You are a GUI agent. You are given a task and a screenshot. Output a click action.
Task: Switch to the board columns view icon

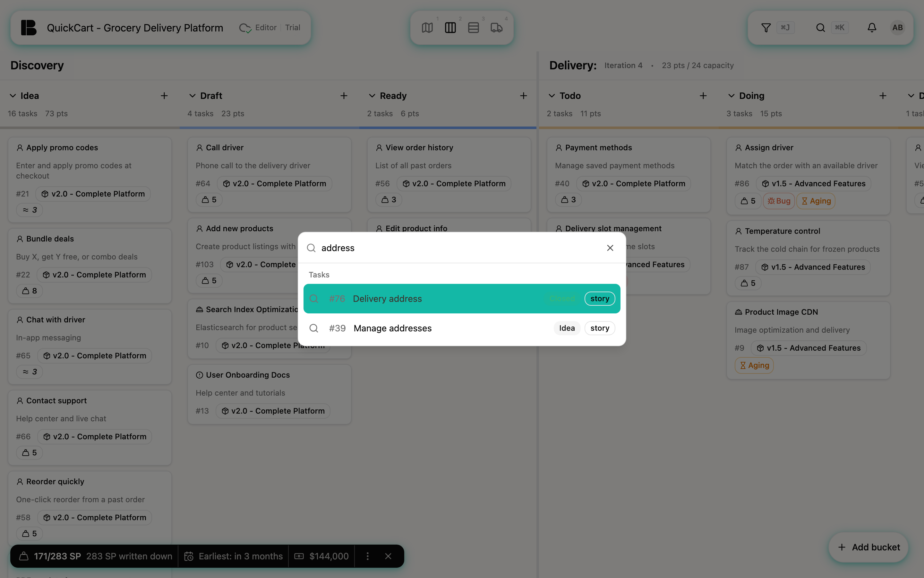click(x=450, y=28)
